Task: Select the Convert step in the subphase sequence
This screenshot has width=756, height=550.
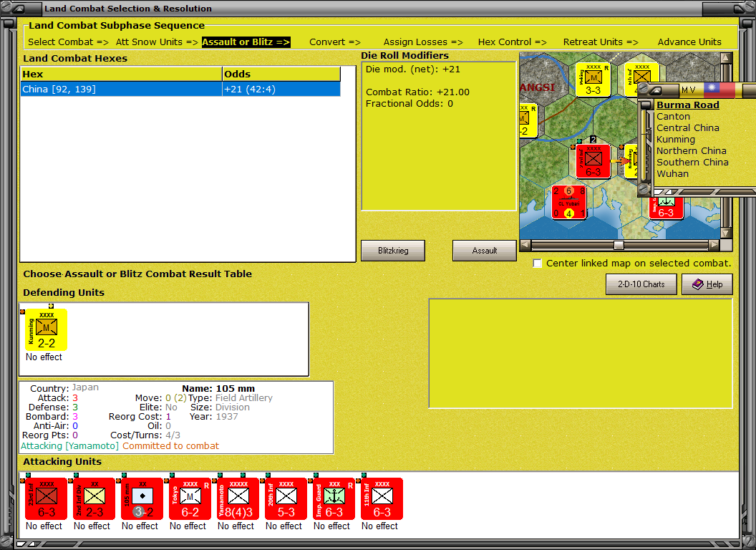Action: click(x=334, y=42)
